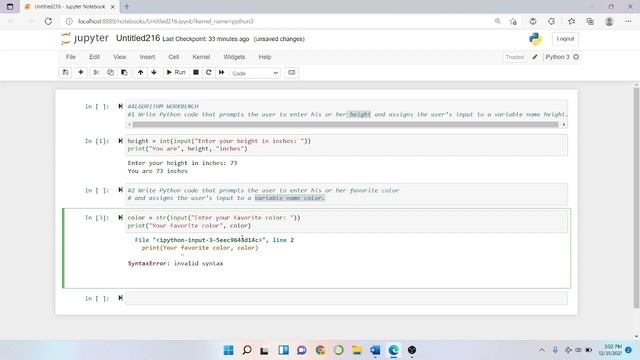This screenshot has height=360, width=640.
Task: Save the notebook with the save icon
Action: point(65,73)
